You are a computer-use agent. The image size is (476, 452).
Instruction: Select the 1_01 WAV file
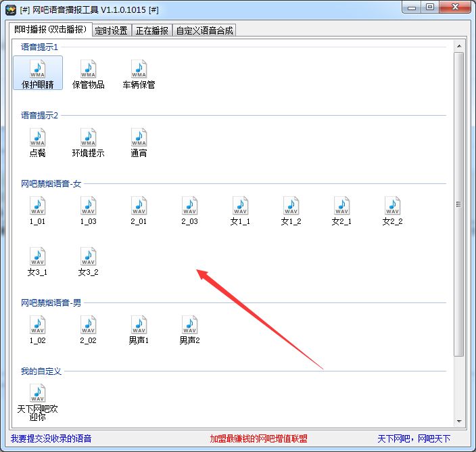[x=38, y=210]
